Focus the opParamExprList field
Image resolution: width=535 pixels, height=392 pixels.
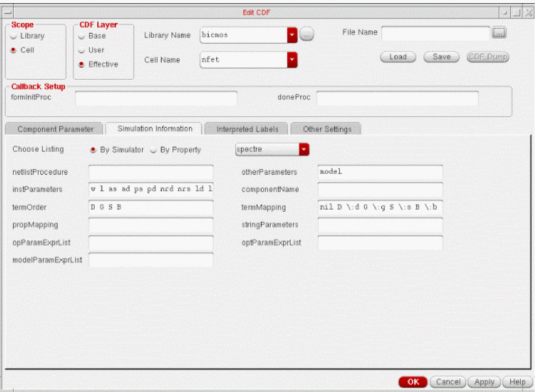click(x=151, y=242)
